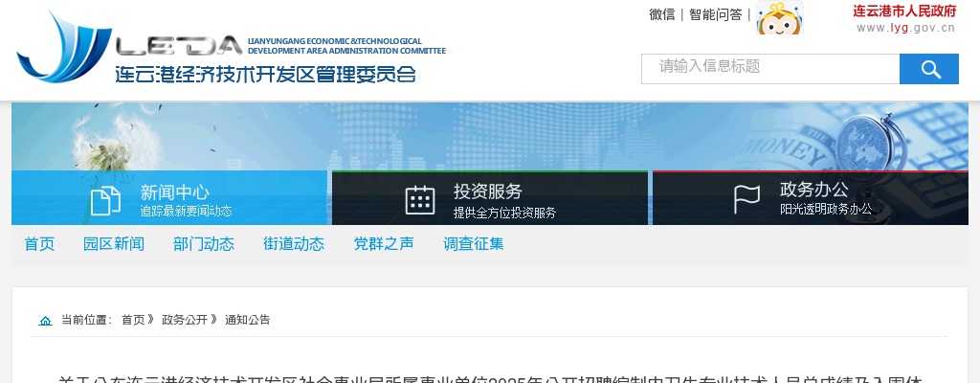The width and height of the screenshot is (980, 383).
Task: Open 园区新闻 menu item
Action: [x=113, y=244]
